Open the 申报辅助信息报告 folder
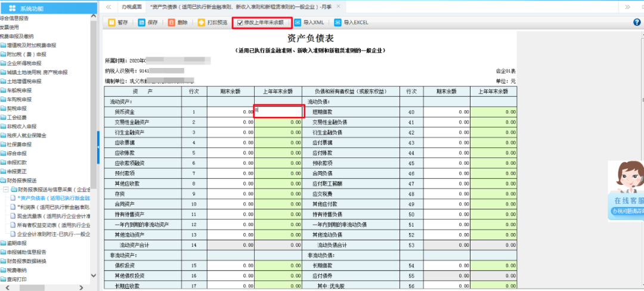644x291 pixels. click(23, 252)
